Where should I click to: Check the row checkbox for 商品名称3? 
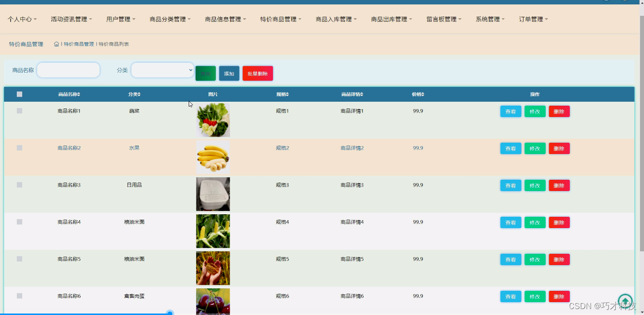[19, 185]
